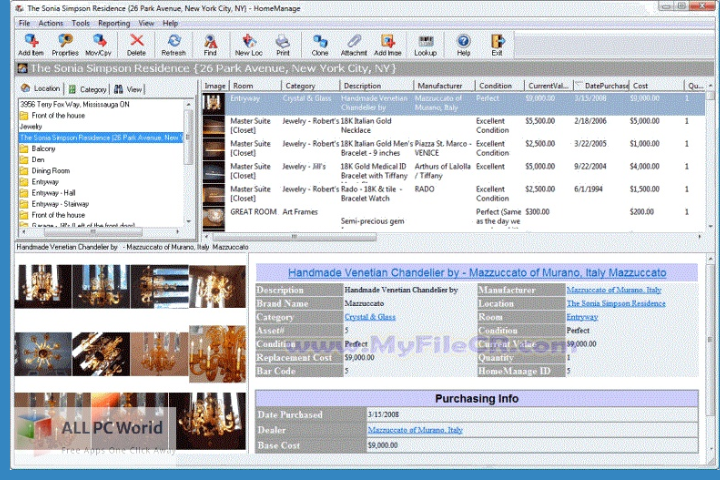Open the View menu
This screenshot has width=720, height=480.
pos(146,23)
